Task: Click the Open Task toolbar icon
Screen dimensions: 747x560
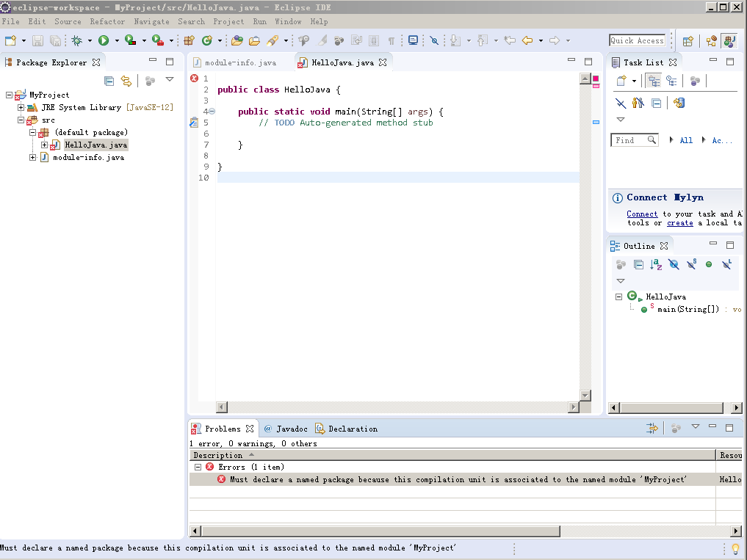Action: pyautogui.click(x=254, y=40)
